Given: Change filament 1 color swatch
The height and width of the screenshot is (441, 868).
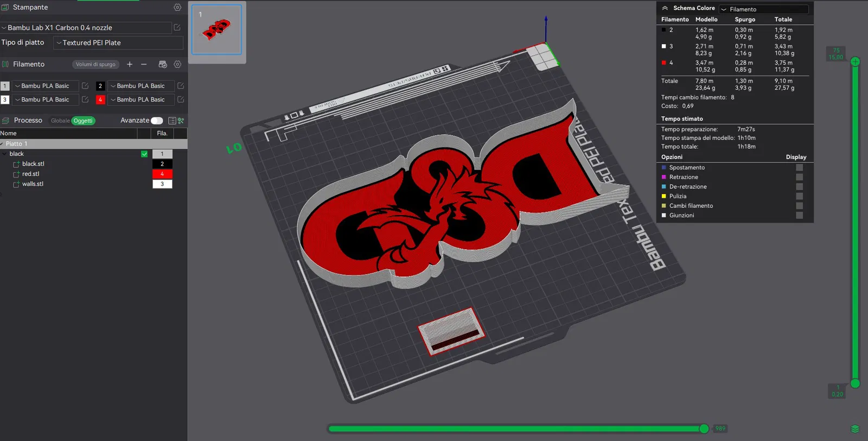Looking at the screenshot, I should (x=5, y=86).
